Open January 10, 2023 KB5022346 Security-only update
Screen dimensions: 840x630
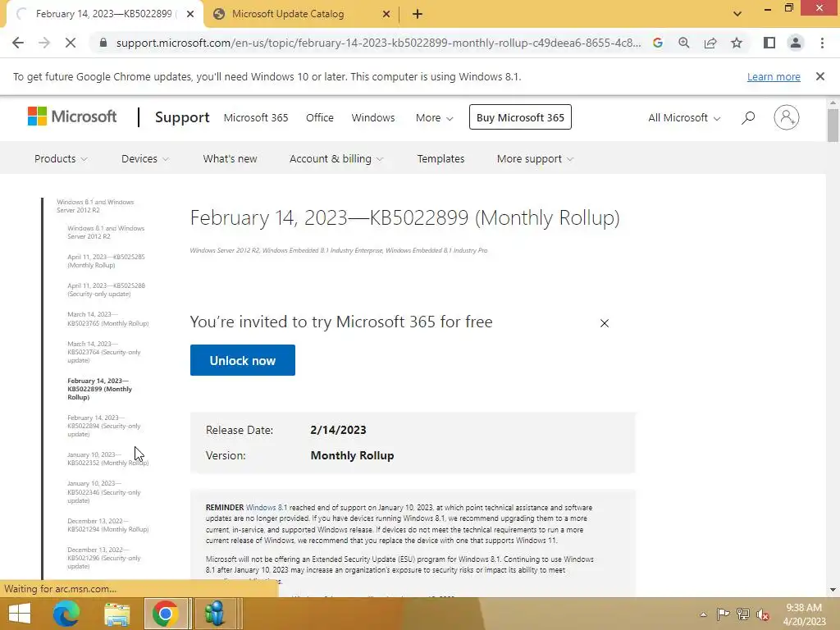(x=104, y=492)
